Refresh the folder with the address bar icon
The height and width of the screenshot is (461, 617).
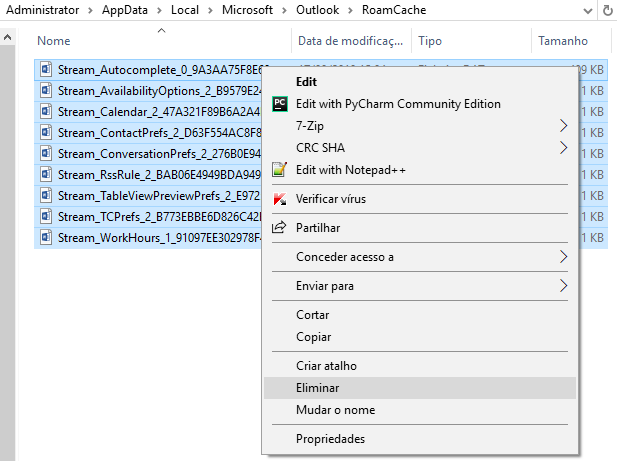tap(608, 11)
